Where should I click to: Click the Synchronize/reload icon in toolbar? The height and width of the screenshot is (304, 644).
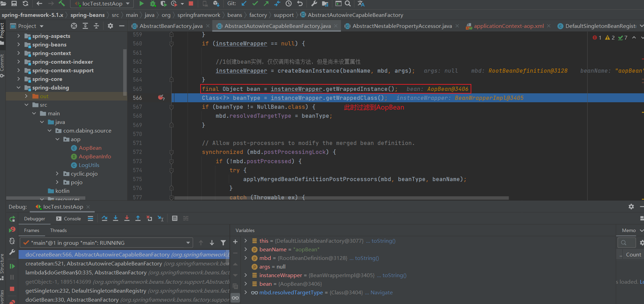pyautogui.click(x=25, y=3)
